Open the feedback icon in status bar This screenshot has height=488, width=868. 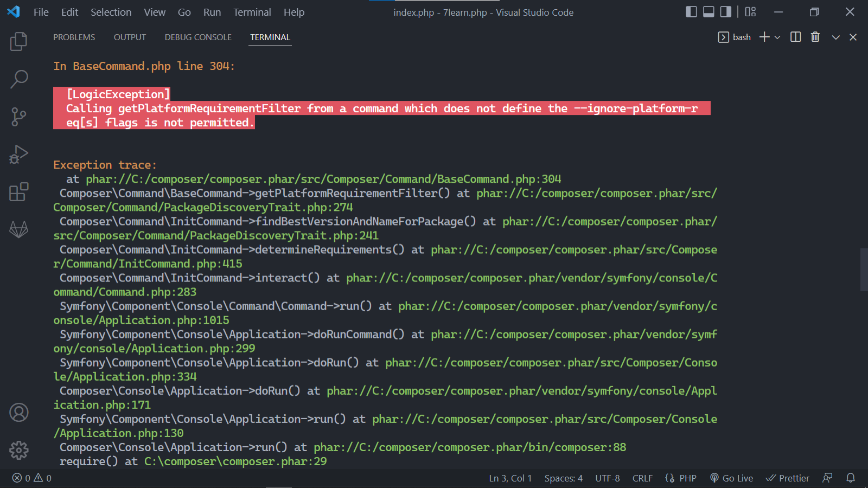827,478
